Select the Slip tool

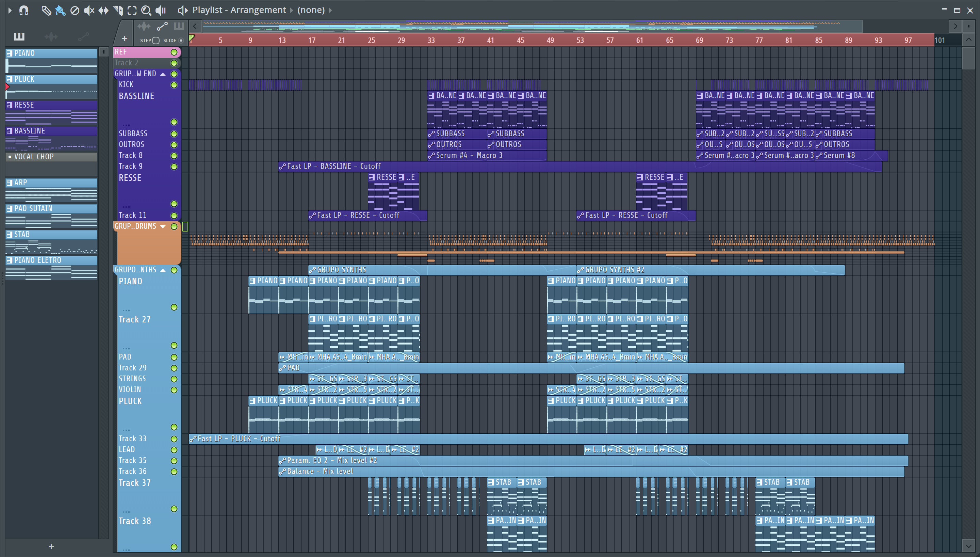(x=103, y=10)
